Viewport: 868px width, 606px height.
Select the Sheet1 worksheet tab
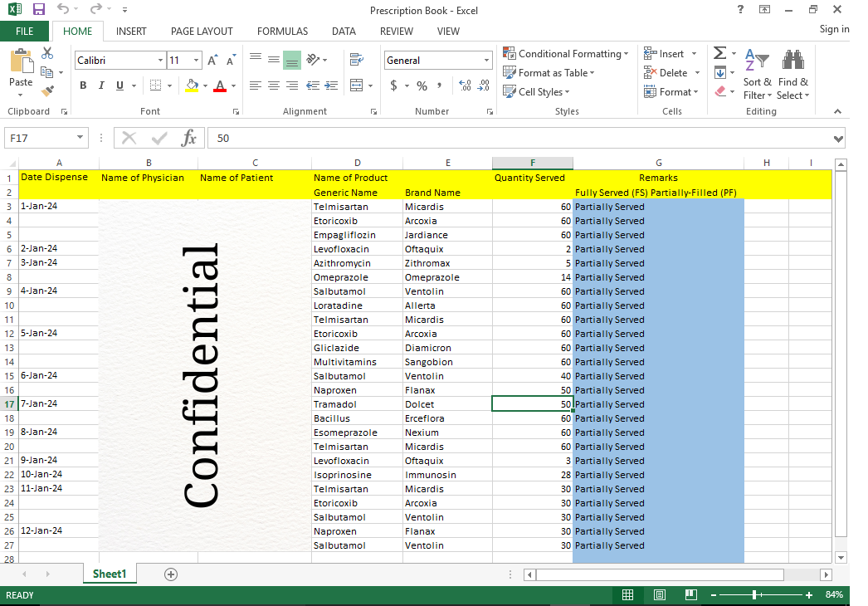tap(110, 574)
